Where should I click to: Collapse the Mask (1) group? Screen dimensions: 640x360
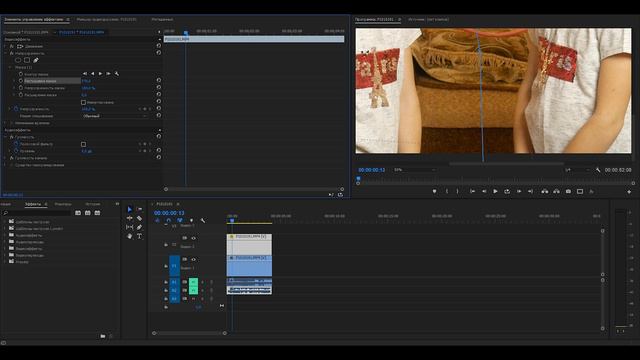coord(10,67)
